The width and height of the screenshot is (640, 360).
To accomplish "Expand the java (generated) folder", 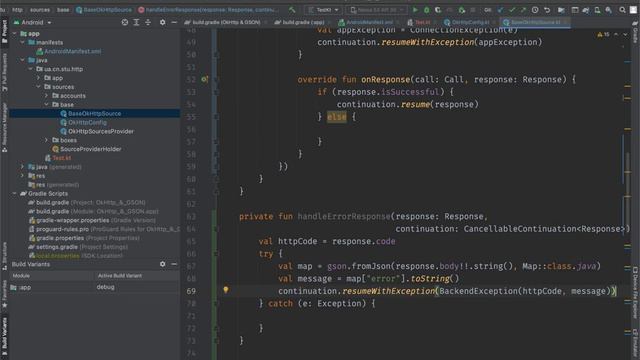I will (22, 167).
